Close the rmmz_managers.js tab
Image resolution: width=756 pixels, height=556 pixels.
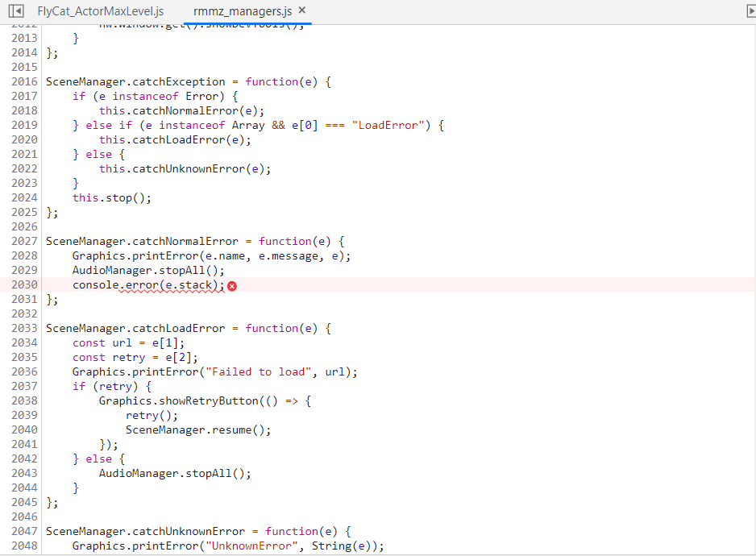302,10
